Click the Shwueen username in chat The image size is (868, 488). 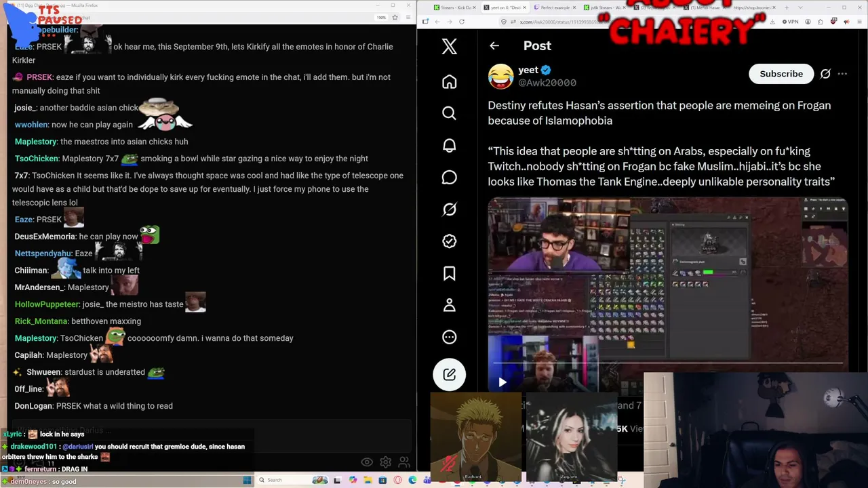pos(43,372)
